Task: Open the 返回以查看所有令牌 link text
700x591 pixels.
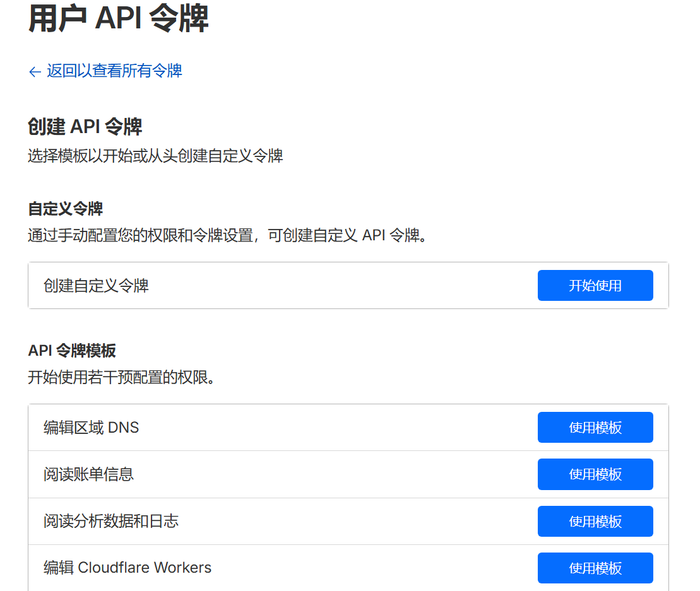Action: pyautogui.click(x=114, y=71)
